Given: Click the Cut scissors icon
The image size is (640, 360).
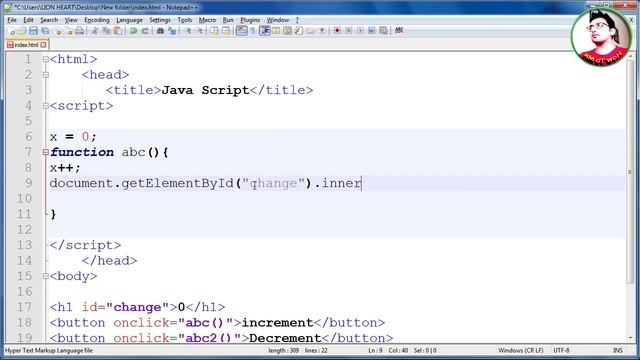Looking at the screenshot, I should click(95, 31).
